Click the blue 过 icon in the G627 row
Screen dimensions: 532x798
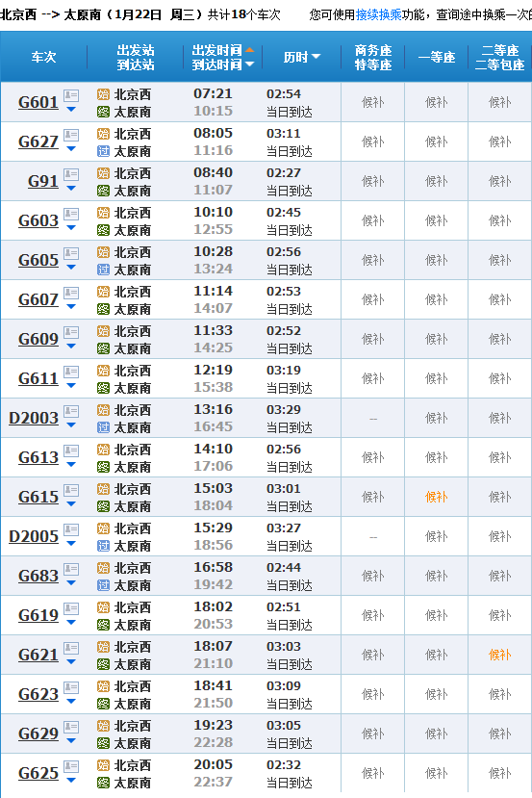tap(103, 151)
